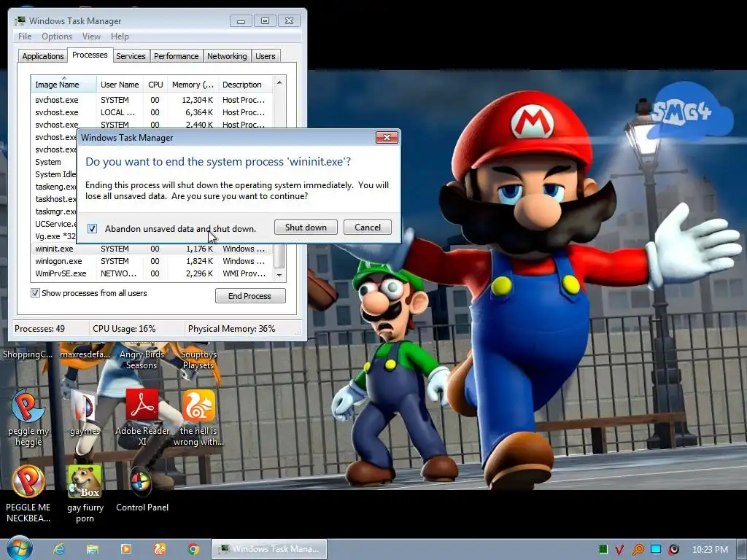
Task: Click the Show desktop strip beside the clock
Action: pyautogui.click(x=742, y=549)
